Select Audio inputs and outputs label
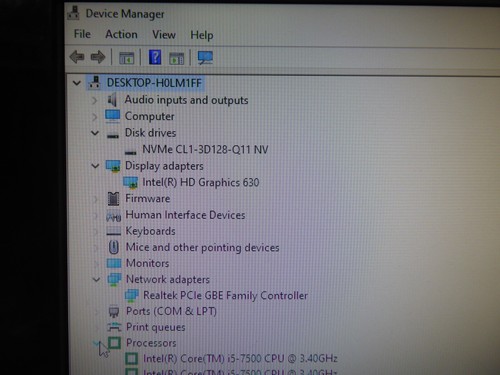Viewport: 500px width, 375px height. [186, 100]
